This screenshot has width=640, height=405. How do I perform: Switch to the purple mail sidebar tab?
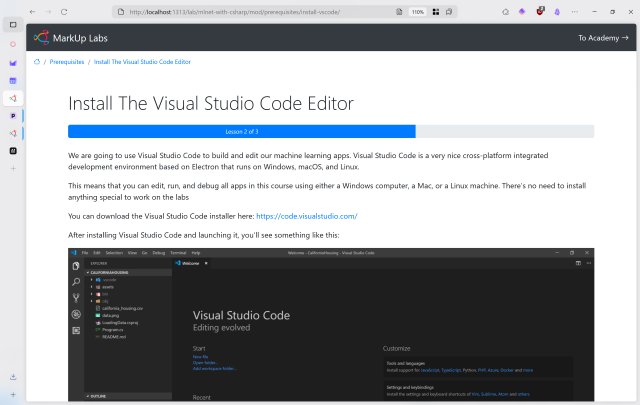click(x=13, y=63)
